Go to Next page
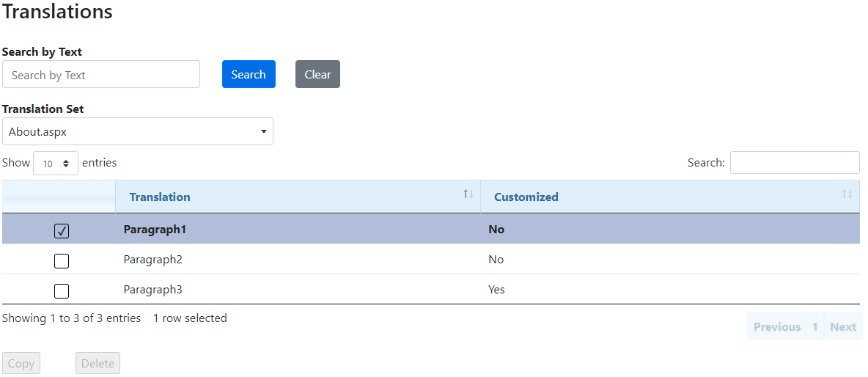This screenshot has height=377, width=868. pos(843,327)
